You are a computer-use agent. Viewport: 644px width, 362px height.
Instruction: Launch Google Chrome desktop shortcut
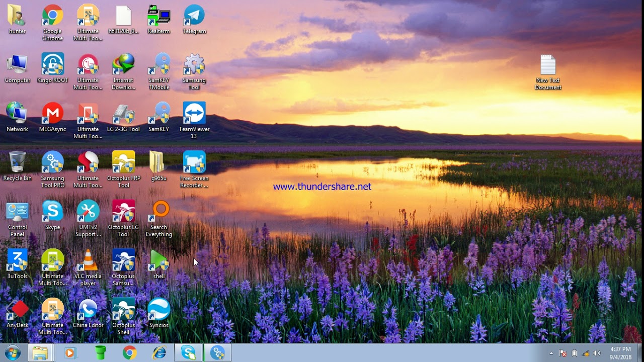[52, 23]
